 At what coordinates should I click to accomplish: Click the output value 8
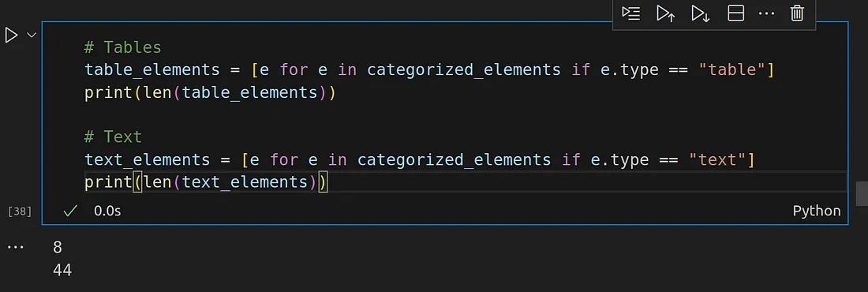(x=58, y=247)
